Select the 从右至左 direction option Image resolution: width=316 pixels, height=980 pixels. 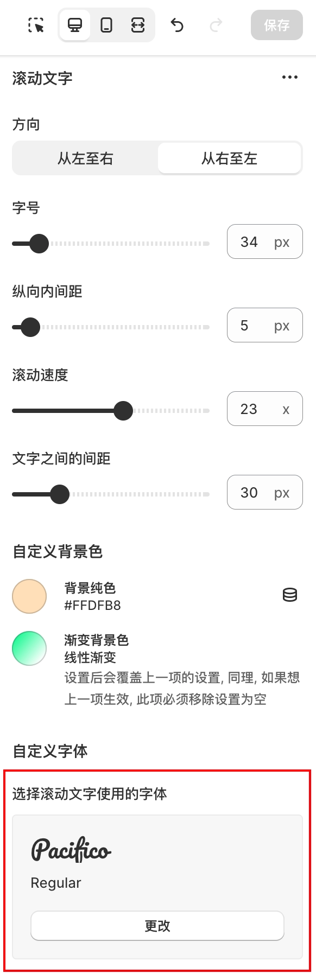(229, 158)
